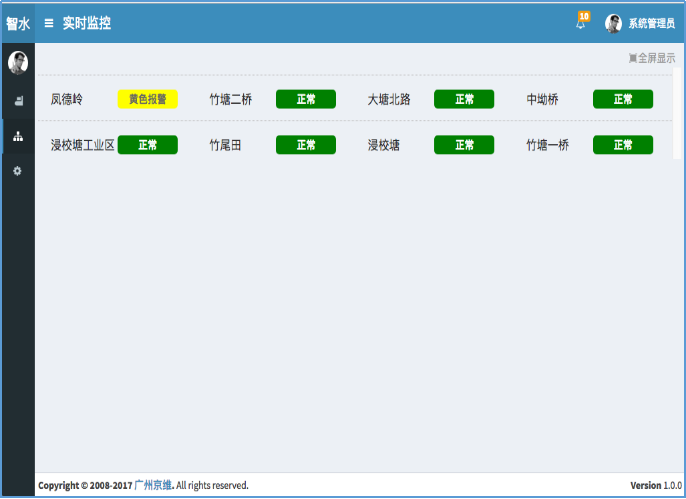Click the header admin avatar picture
The height and width of the screenshot is (499, 686).
[613, 24]
